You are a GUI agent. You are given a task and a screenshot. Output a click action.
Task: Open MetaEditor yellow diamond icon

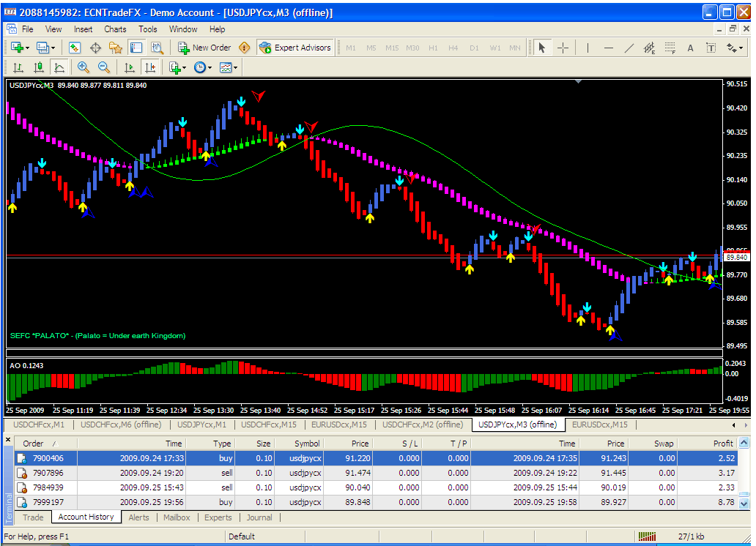pos(245,48)
